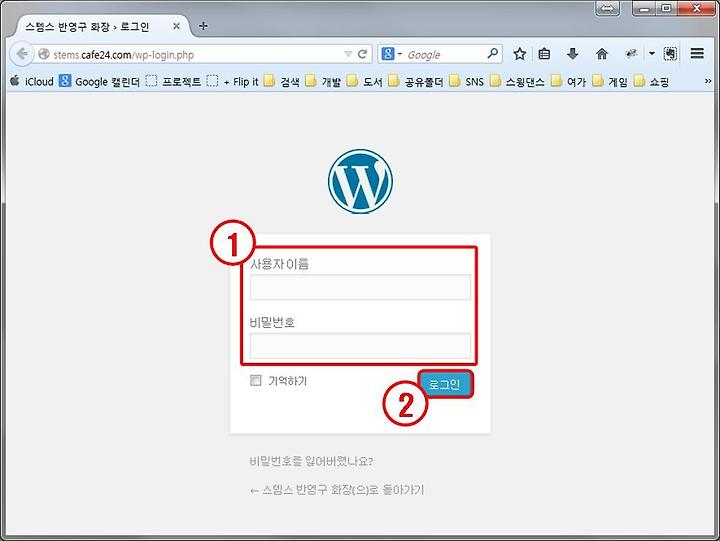720x541 pixels.
Task: Open the 도서 bookmark folder
Action: tap(365, 82)
